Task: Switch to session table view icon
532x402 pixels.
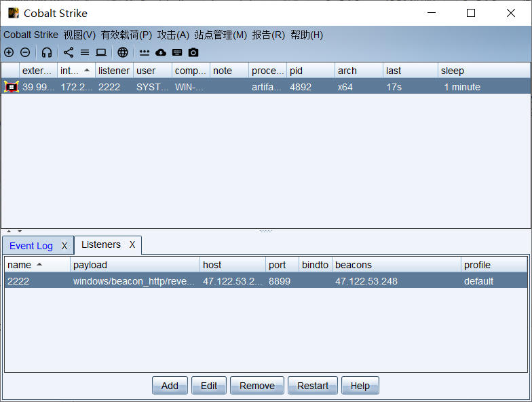Action: click(x=85, y=52)
